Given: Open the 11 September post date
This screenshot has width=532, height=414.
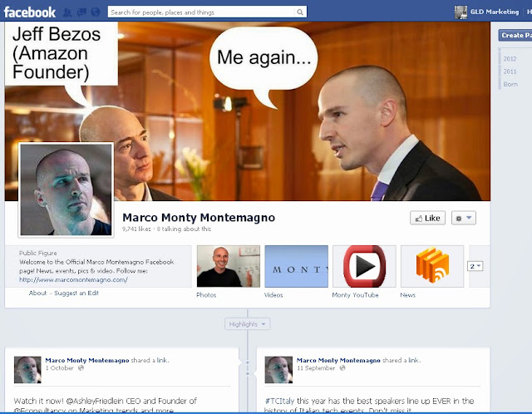Looking at the screenshot, I should click(x=316, y=367).
